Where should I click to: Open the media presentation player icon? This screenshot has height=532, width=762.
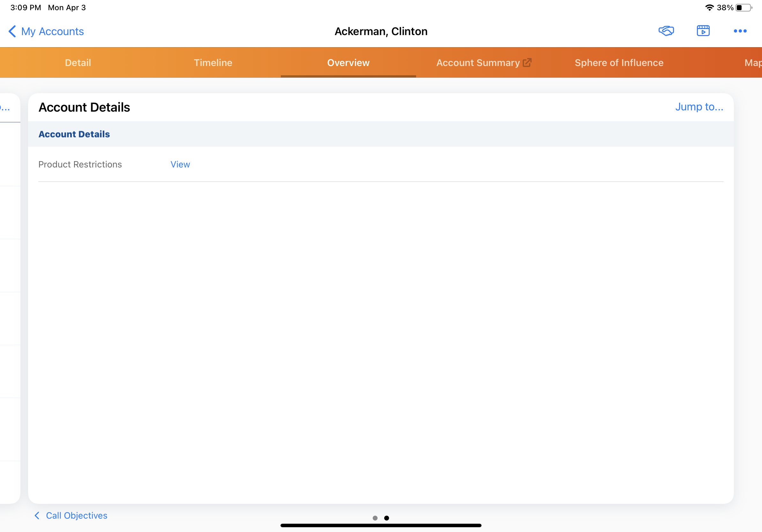pyautogui.click(x=703, y=31)
